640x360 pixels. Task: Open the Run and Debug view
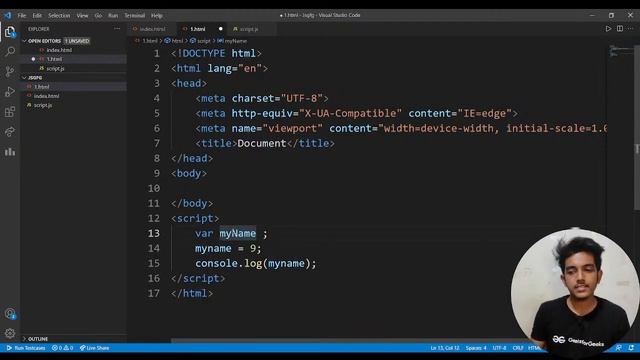click(10, 91)
